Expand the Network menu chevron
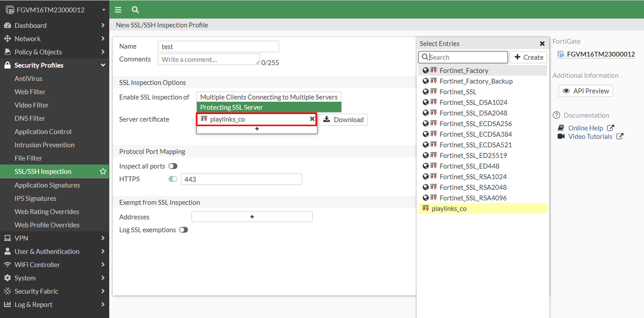Screen dimensions: 644x318 [103, 38]
